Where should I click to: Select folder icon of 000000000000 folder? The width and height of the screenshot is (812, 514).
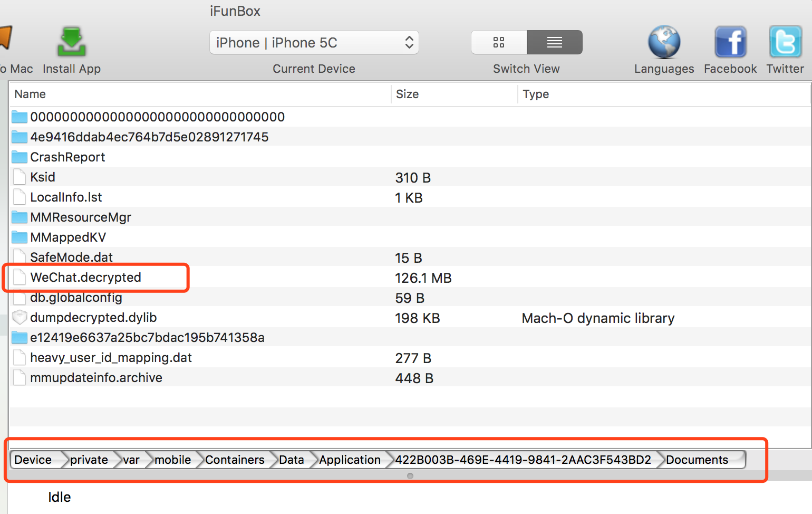tap(20, 117)
